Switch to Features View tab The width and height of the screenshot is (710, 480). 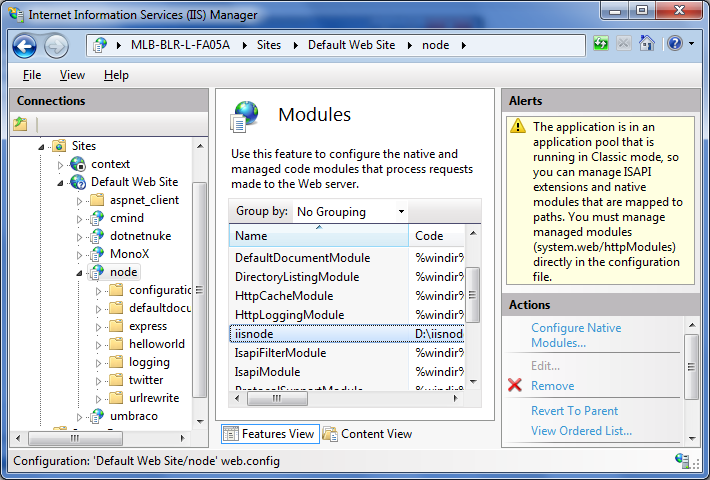pos(270,434)
